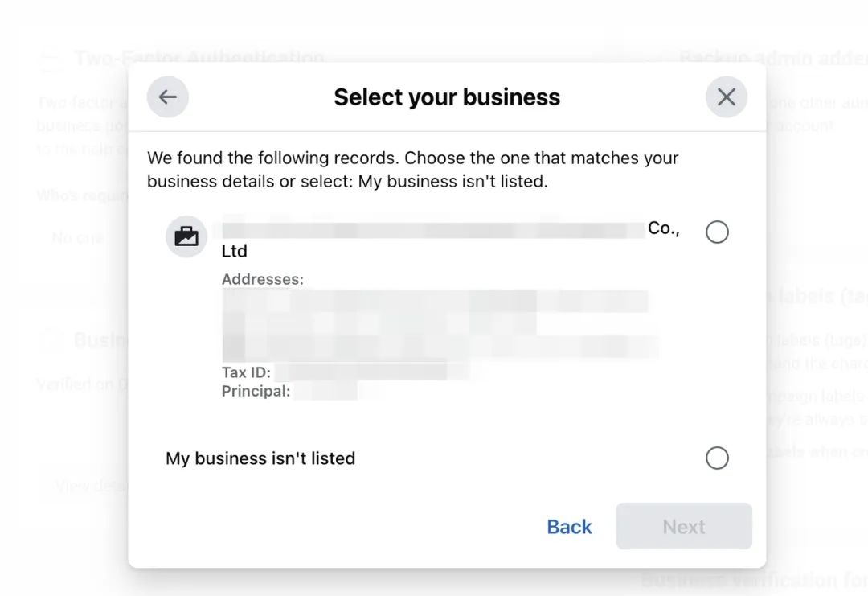Click the blue Back link

point(569,527)
